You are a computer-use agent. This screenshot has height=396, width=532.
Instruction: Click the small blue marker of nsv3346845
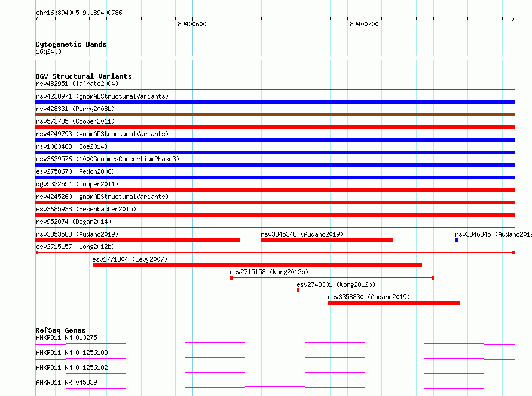point(457,240)
